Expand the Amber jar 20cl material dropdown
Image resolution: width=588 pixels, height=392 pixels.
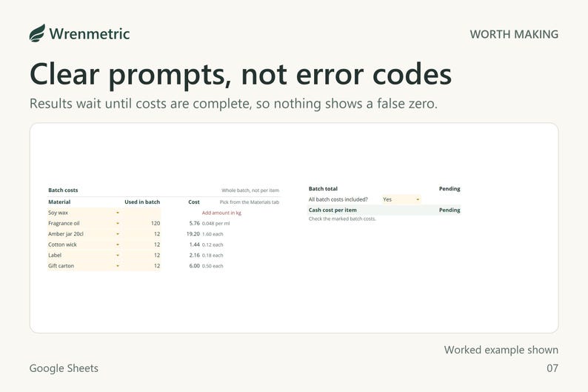point(117,234)
